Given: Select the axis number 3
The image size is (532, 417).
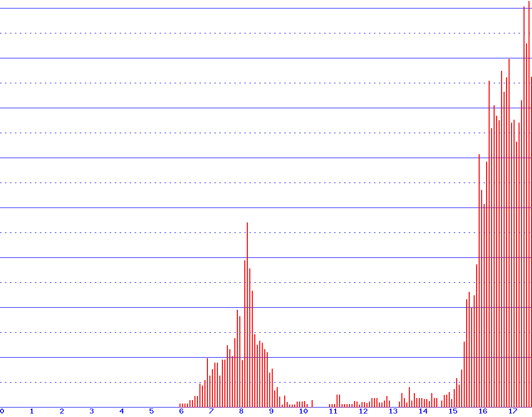Looking at the screenshot, I should pos(92,411).
